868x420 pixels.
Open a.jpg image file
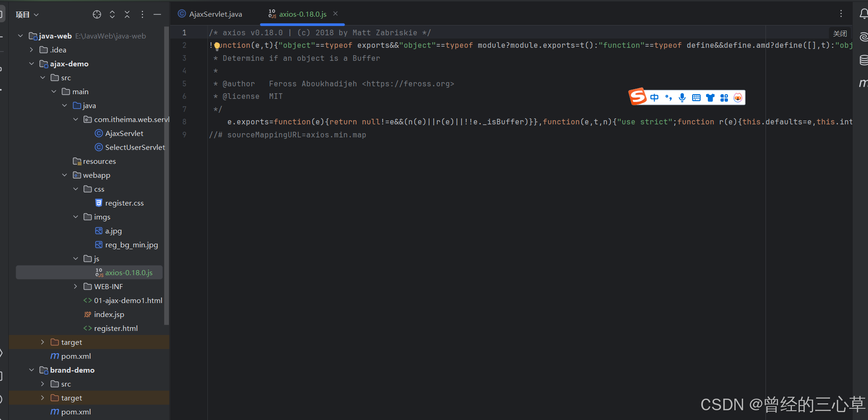(108, 231)
